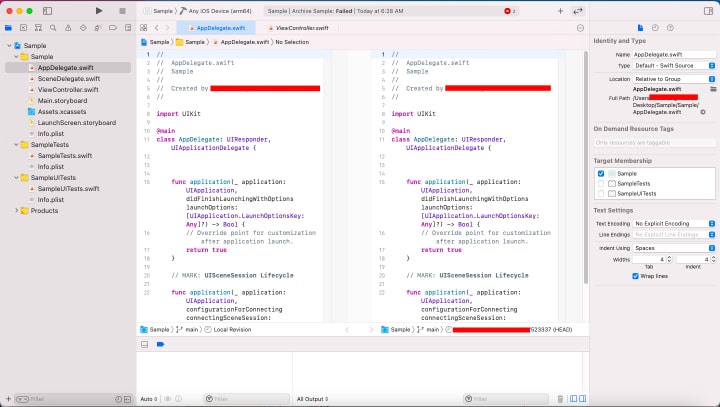Open Auto variables scope dropdown
Image resolution: width=720 pixels, height=407 pixels.
point(149,399)
